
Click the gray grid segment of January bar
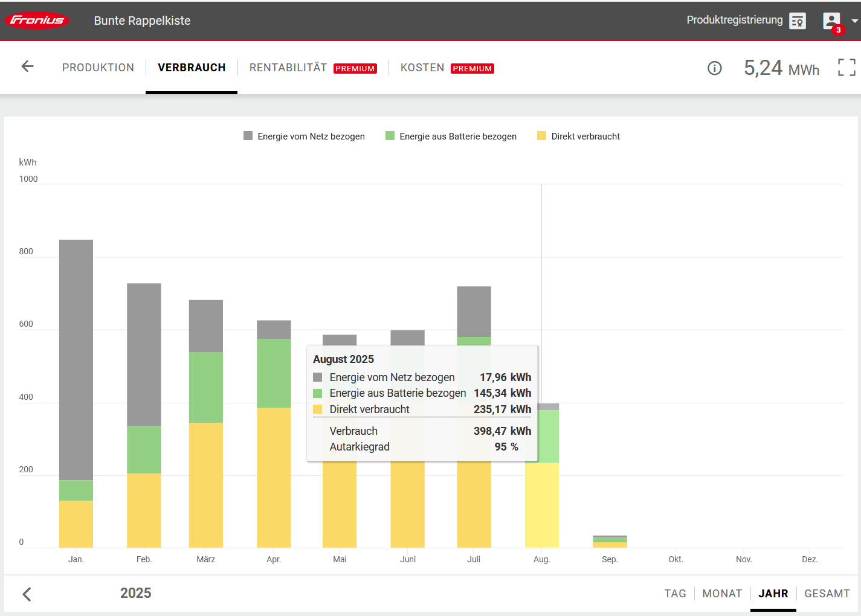click(x=76, y=359)
